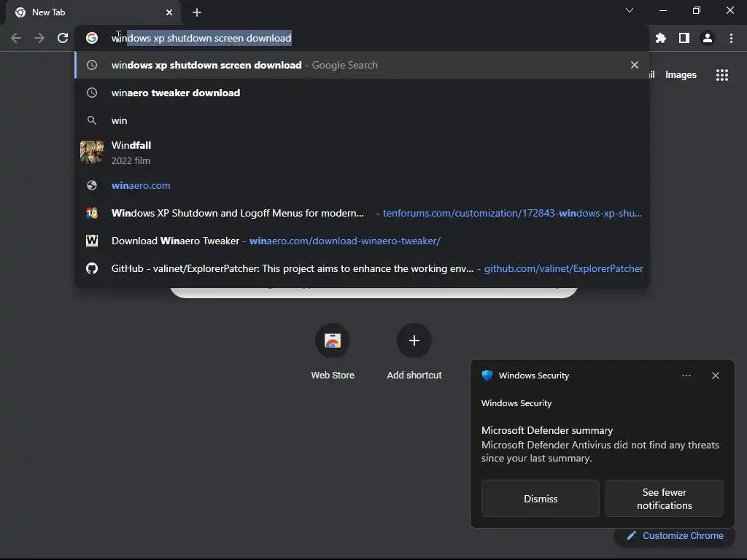Click the magnifier icon beside 'win'
747x560 pixels.
pos(92,120)
